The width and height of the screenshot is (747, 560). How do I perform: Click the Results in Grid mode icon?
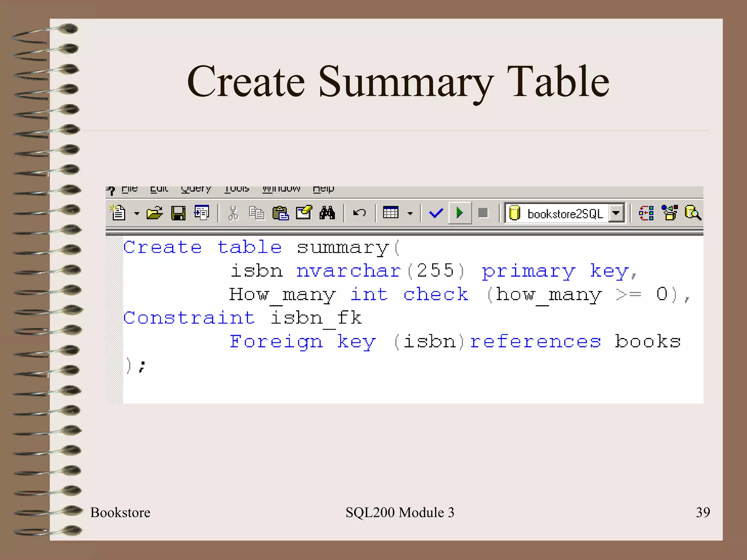pyautogui.click(x=391, y=212)
